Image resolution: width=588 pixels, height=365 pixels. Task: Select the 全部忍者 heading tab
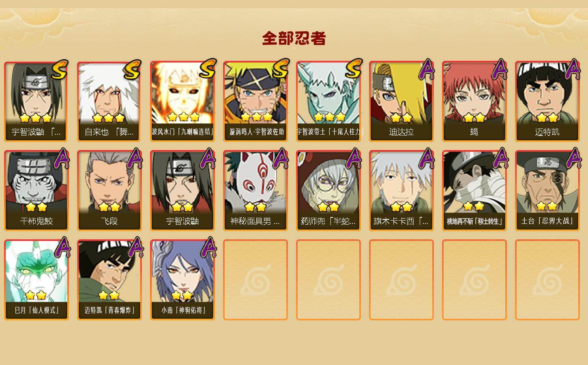coord(294,39)
